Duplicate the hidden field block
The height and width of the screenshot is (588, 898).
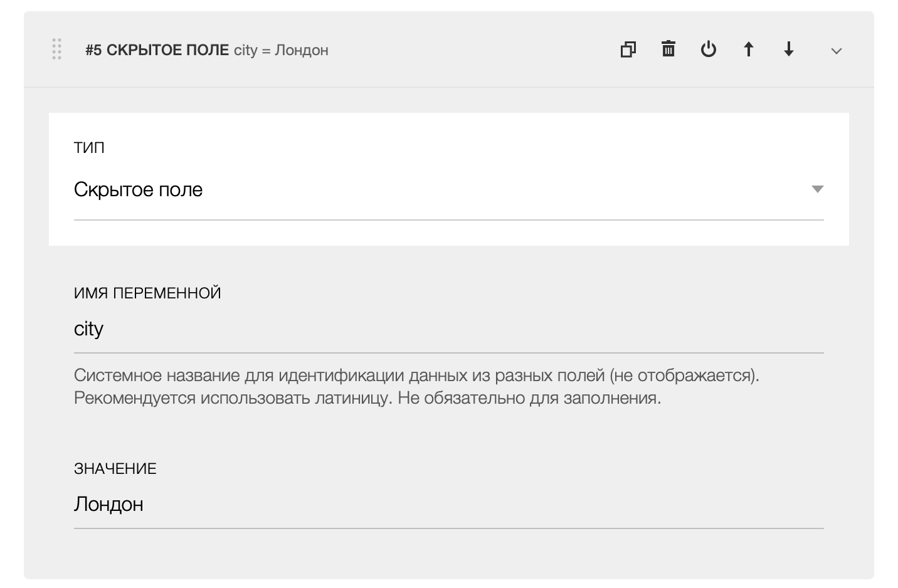pos(628,49)
